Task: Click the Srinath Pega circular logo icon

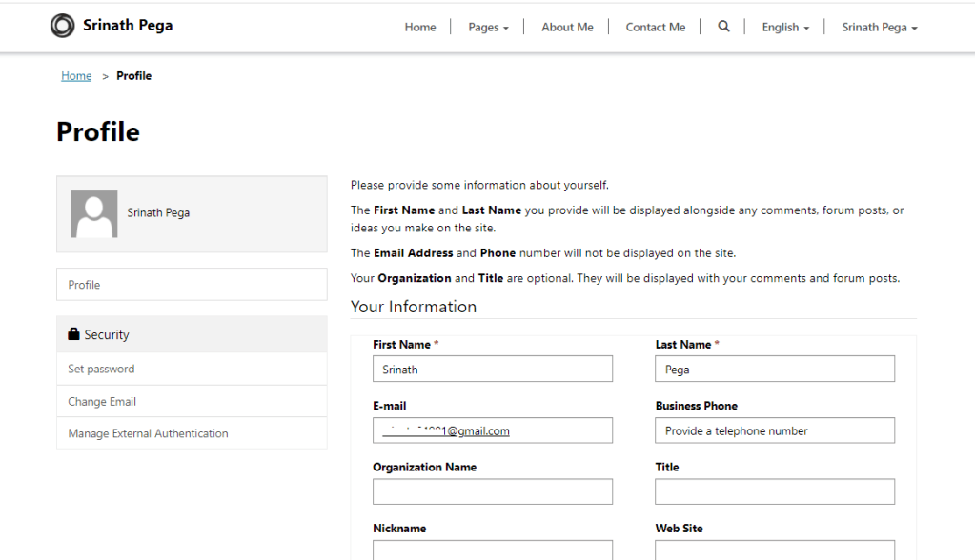Action: (x=62, y=26)
